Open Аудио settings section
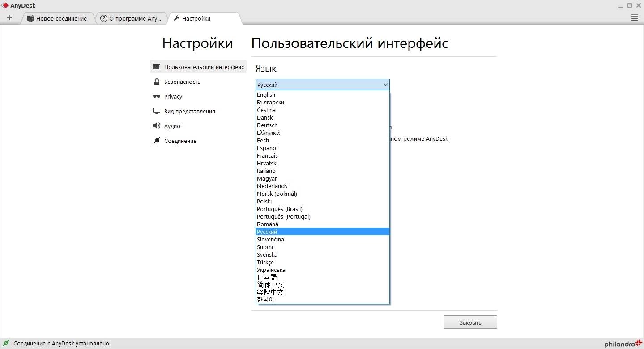The image size is (644, 349). [x=198, y=126]
